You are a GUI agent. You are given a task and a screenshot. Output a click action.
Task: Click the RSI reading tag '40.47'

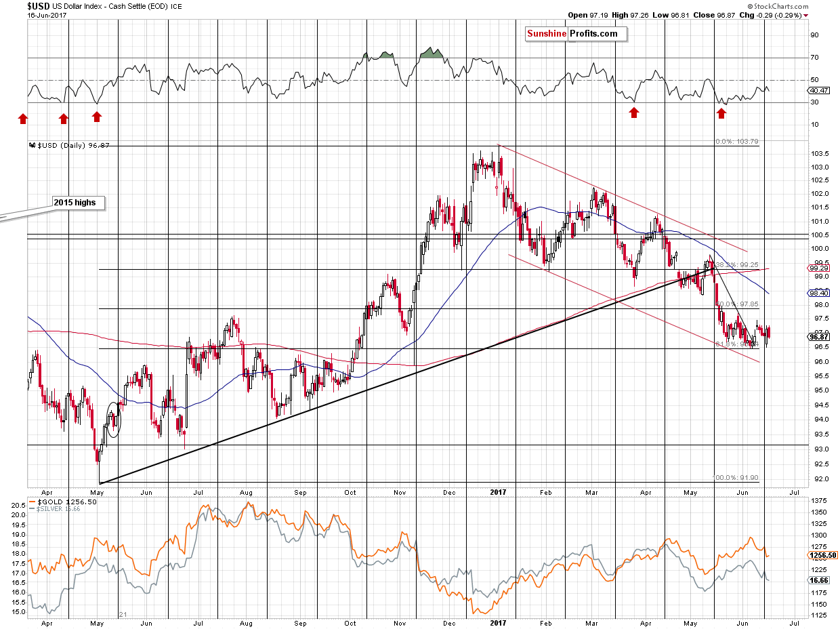coord(819,89)
